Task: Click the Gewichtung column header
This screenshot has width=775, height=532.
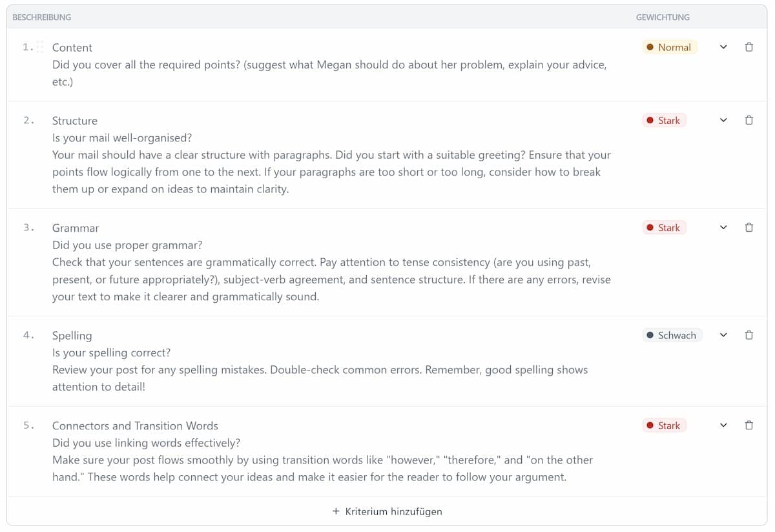Action: point(663,17)
